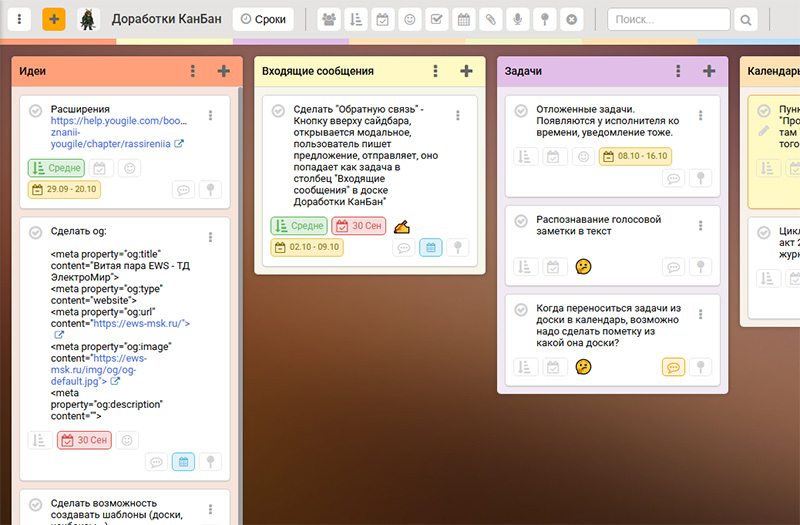The height and width of the screenshot is (525, 800).
Task: Click thinking emoji on Распознавание голосовой заметки card
Action: (583, 267)
